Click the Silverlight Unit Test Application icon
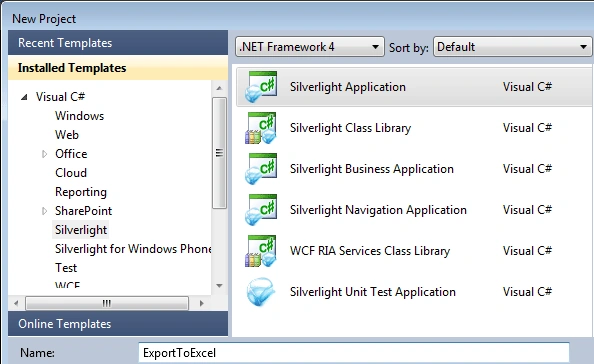Screen dimensions: 594x364 pos(261,292)
